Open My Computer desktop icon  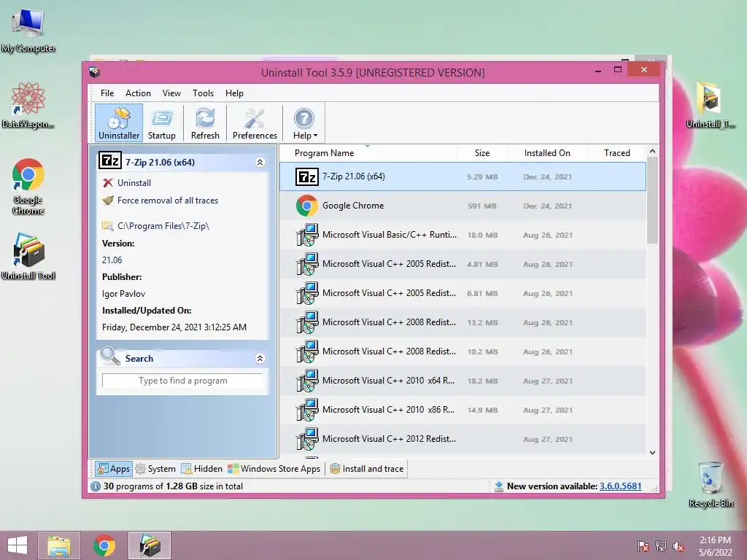click(28, 29)
